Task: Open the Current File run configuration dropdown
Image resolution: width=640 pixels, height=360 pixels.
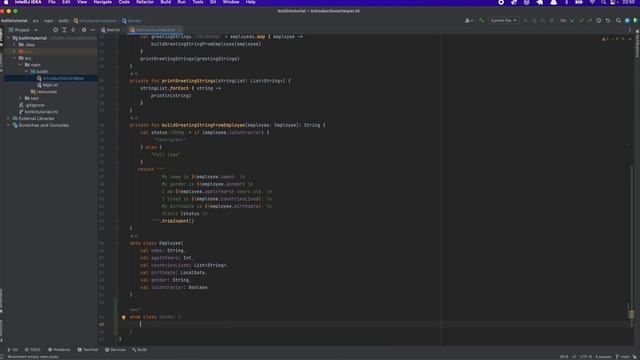Action: pos(504,20)
